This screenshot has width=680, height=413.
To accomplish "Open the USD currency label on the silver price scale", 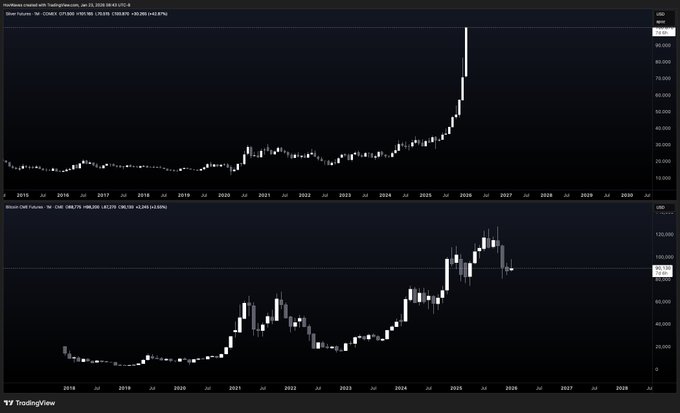I will pyautogui.click(x=660, y=14).
